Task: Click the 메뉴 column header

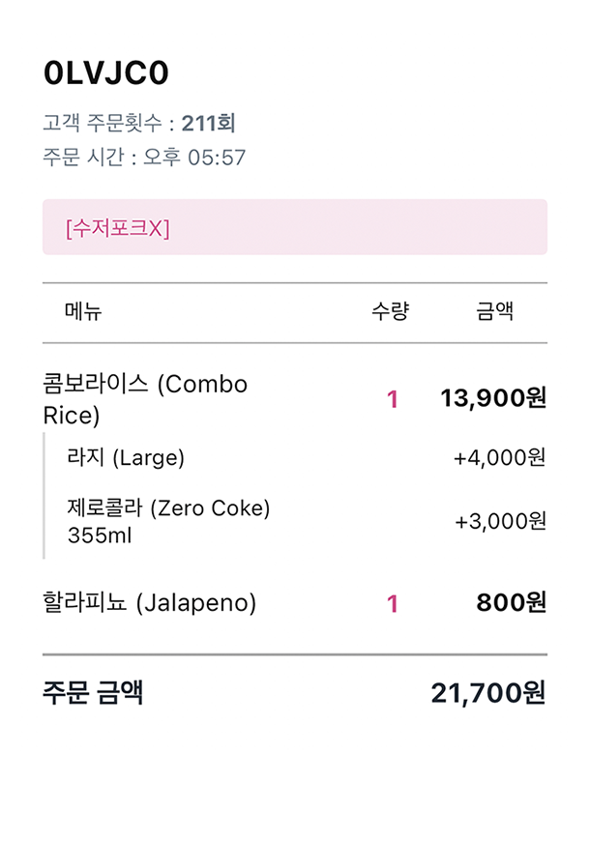Action: [83, 311]
